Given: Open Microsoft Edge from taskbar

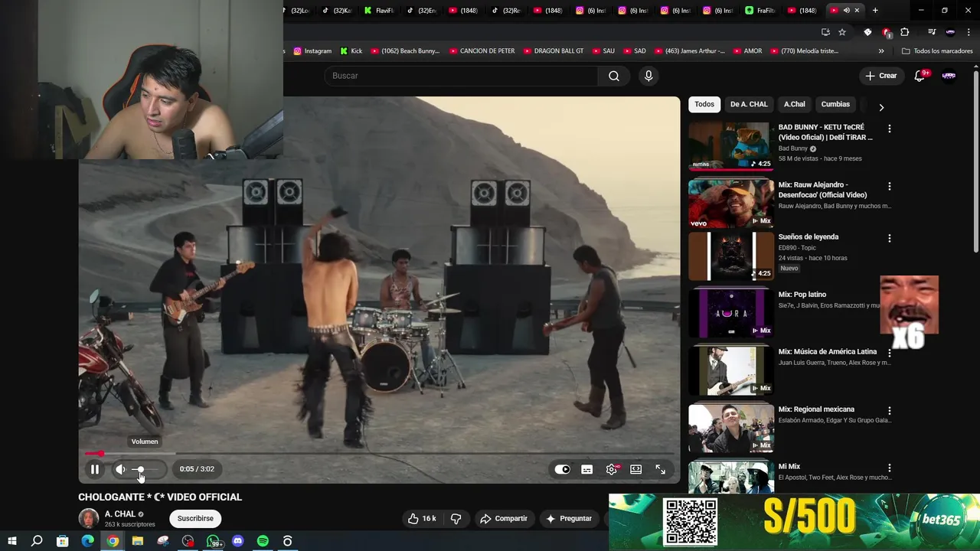Looking at the screenshot, I should click(87, 541).
